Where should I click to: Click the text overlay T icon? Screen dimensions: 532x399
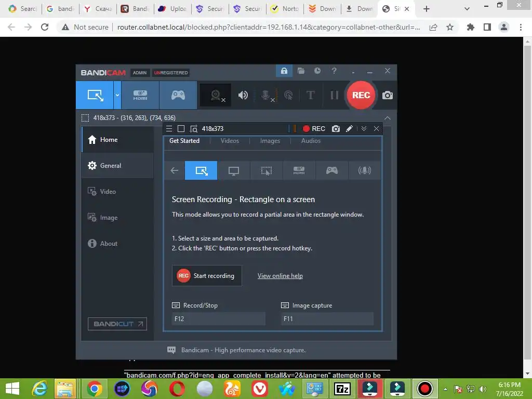310,96
